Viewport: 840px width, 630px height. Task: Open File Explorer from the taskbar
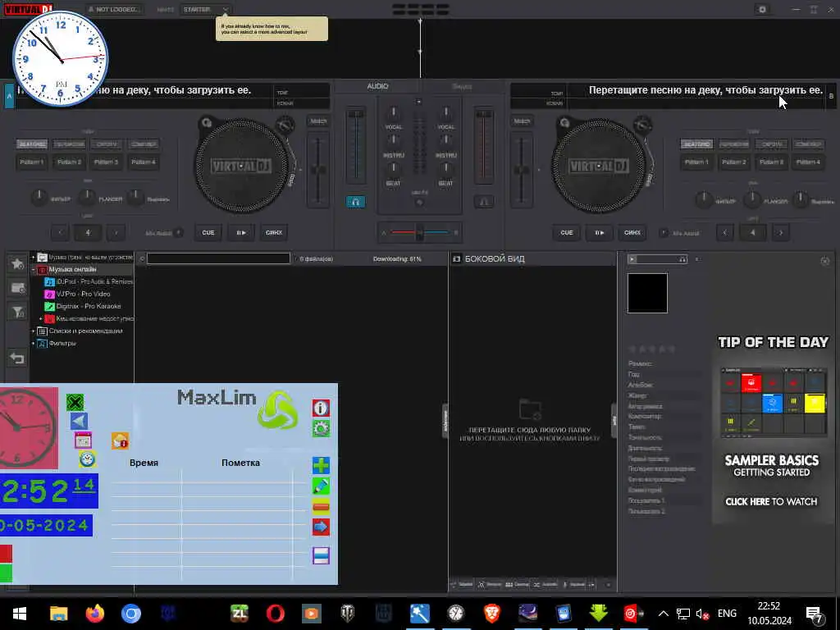pos(58,613)
